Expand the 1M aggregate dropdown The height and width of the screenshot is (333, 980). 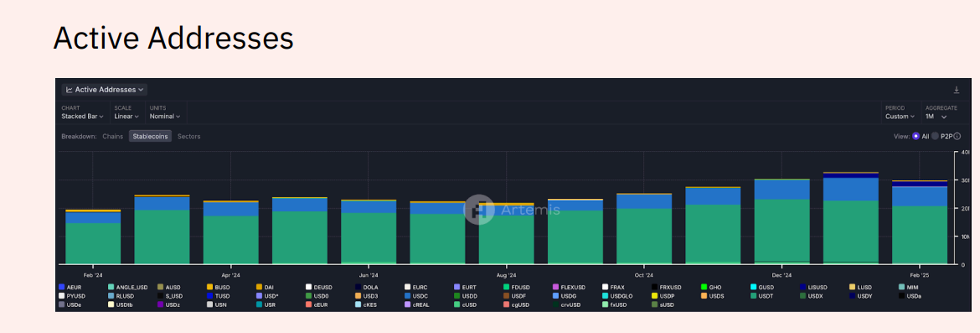(x=936, y=117)
